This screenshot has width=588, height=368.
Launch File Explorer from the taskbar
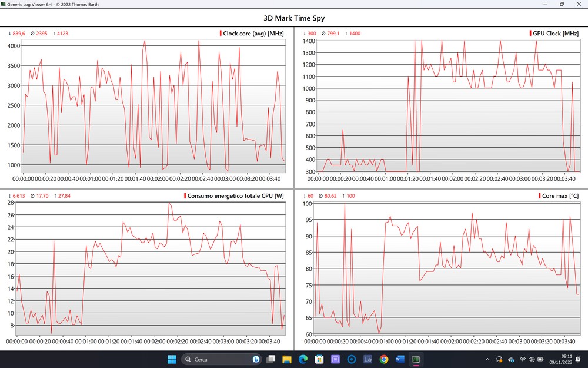click(x=287, y=359)
